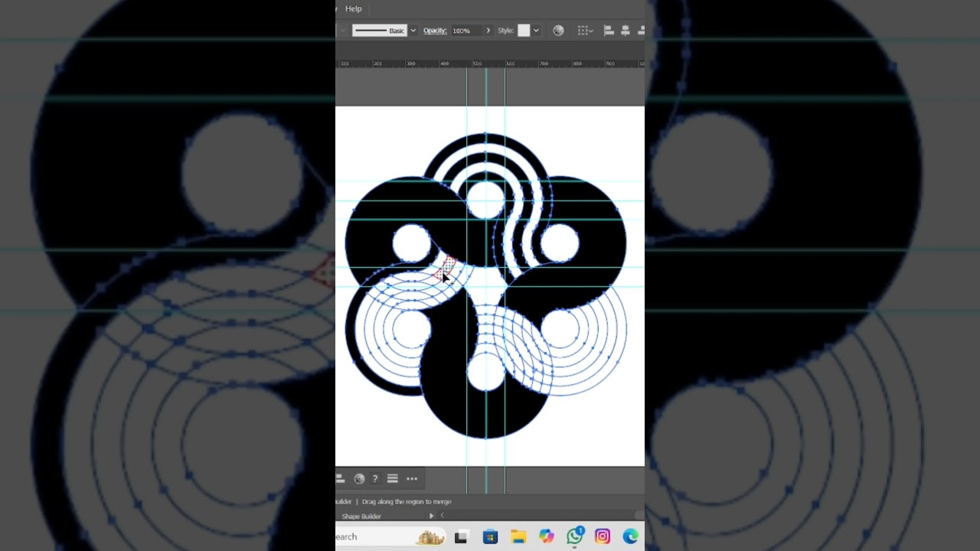Open the Basic brush definition dropdown
Viewport: 980px width, 551px height.
[x=413, y=31]
